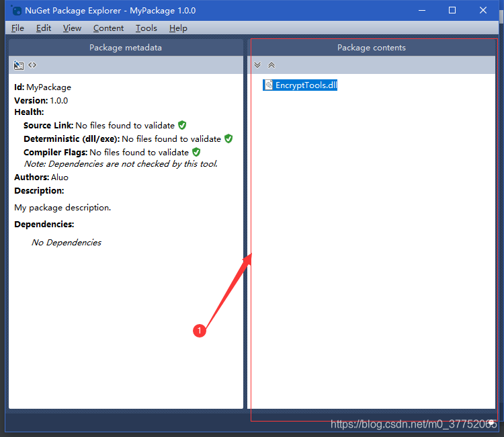504x437 pixels.
Task: Click the EncryptTools.dll file icon
Action: click(x=269, y=85)
